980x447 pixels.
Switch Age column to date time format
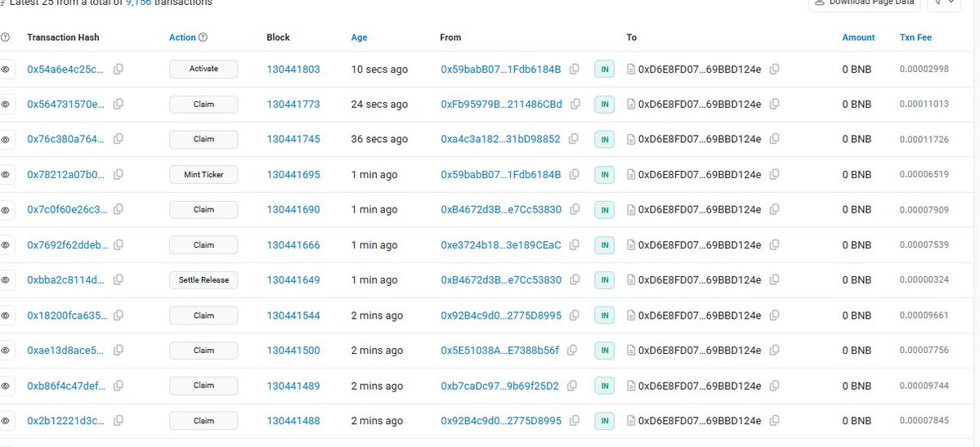coord(360,38)
